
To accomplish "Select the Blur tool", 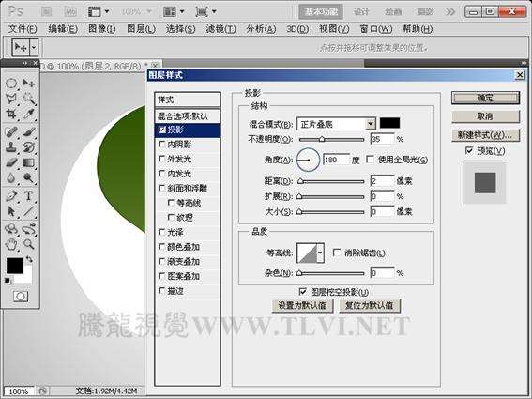I will pos(11,177).
